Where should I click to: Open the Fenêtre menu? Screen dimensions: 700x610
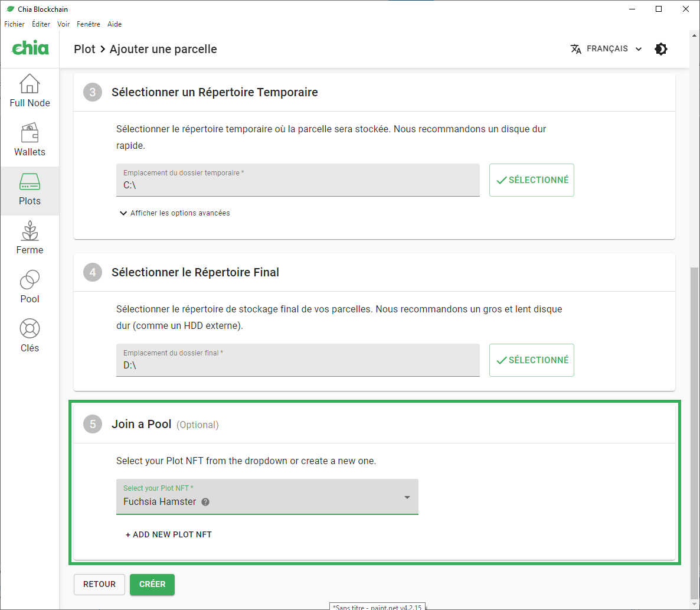click(x=89, y=24)
